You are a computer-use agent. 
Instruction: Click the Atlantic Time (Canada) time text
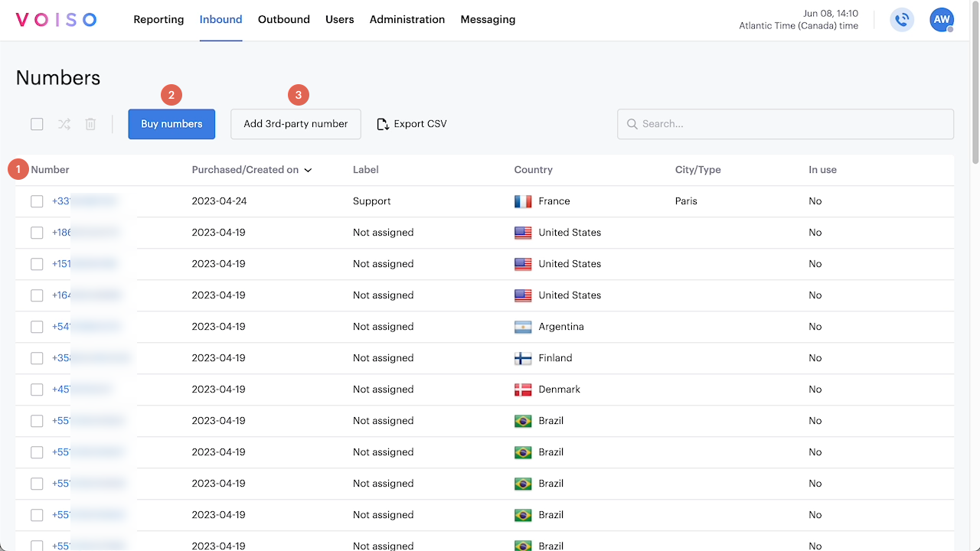[x=799, y=26]
